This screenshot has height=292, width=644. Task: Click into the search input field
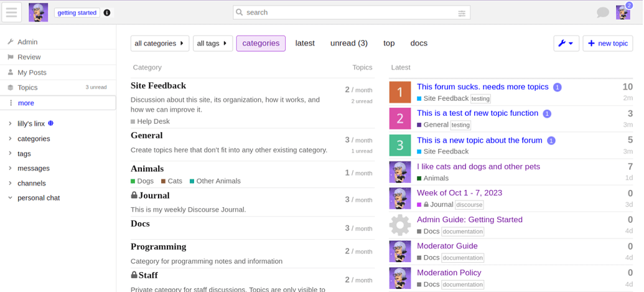(348, 12)
